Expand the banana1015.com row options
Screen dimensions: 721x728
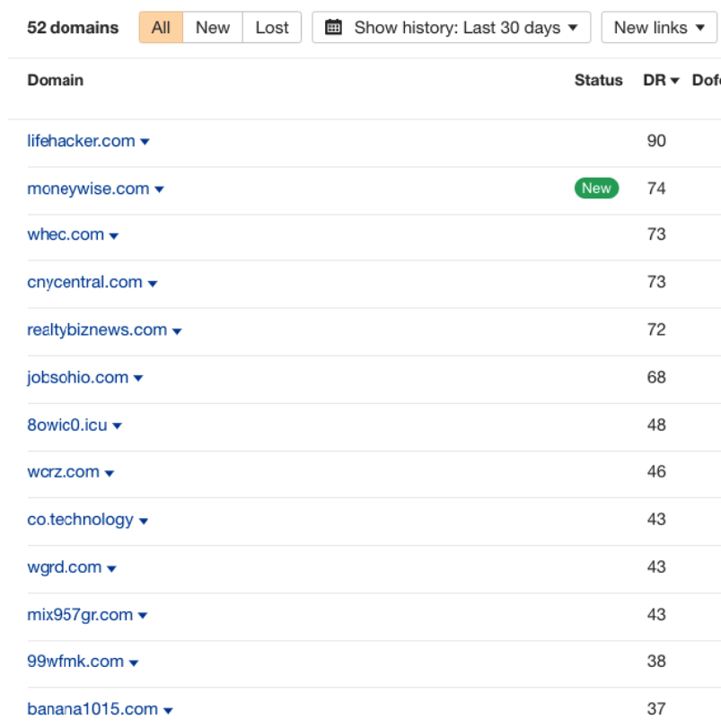click(x=166, y=708)
